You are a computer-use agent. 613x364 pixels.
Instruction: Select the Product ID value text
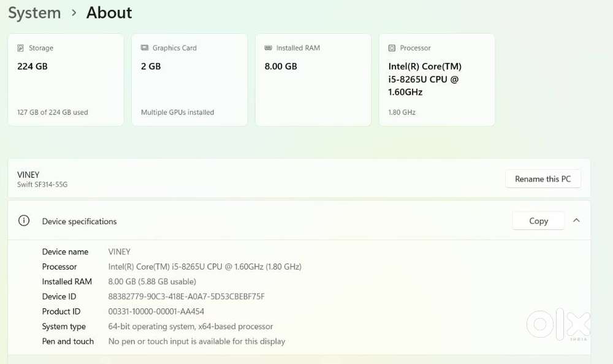[156, 311]
